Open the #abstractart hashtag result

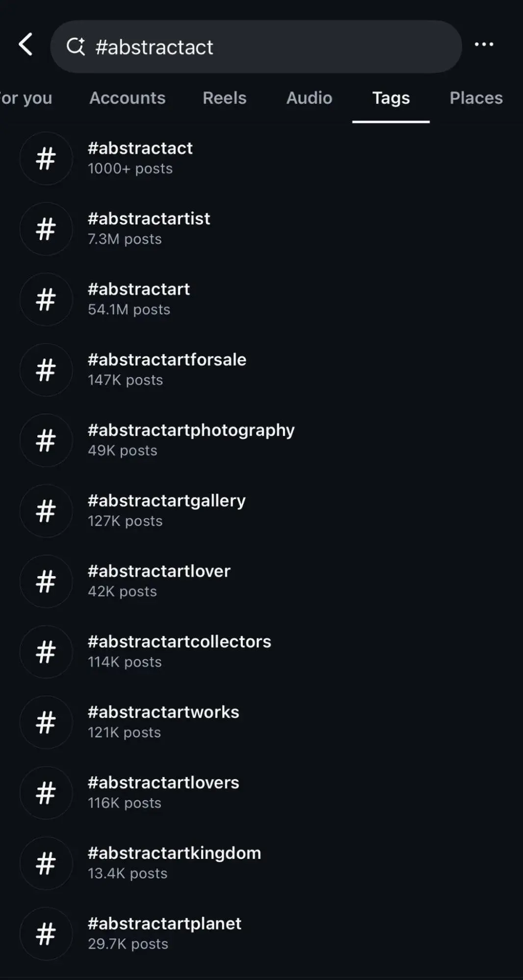tap(139, 299)
